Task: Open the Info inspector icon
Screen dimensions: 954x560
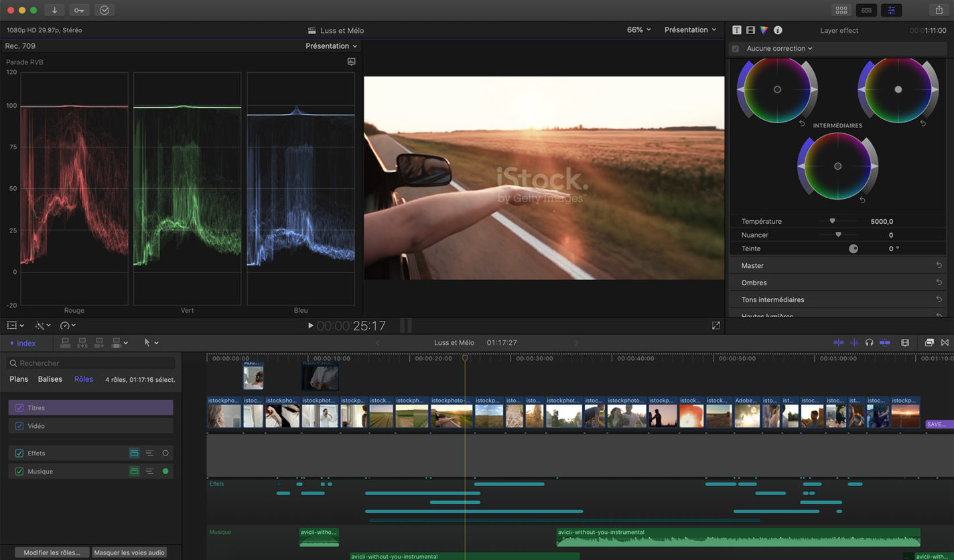Action: click(x=776, y=29)
